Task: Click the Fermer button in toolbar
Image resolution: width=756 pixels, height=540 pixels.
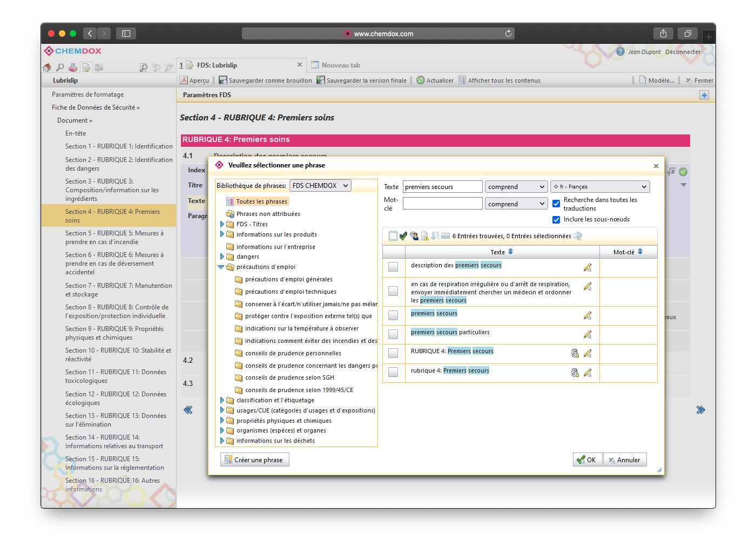Action: 699,80
